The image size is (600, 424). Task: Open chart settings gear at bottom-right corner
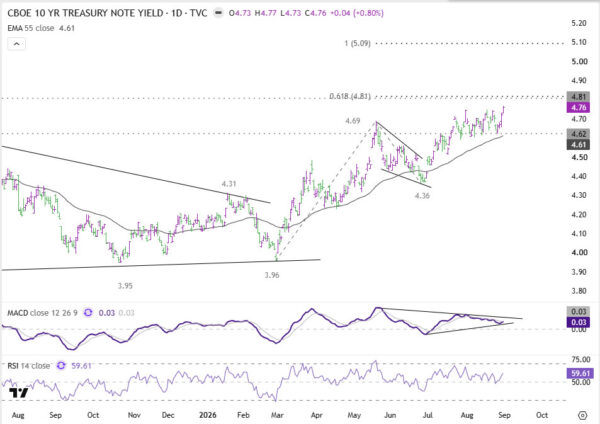(582, 415)
